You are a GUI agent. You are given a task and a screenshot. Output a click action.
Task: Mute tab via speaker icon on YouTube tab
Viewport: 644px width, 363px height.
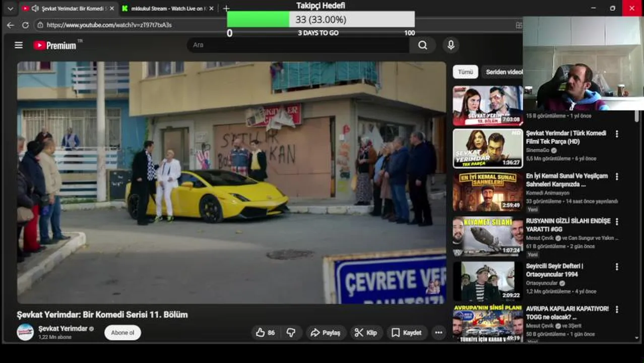click(x=35, y=9)
